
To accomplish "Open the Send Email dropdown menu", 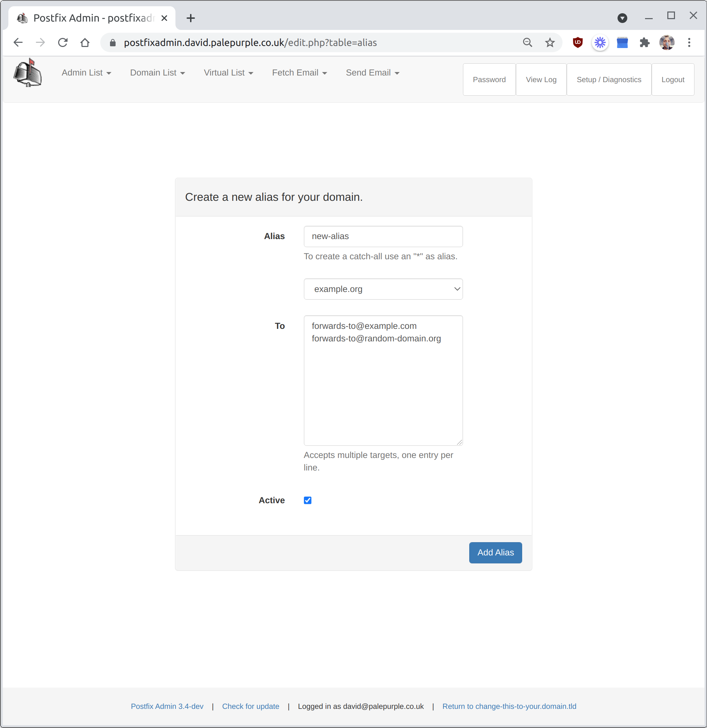I will click(373, 73).
